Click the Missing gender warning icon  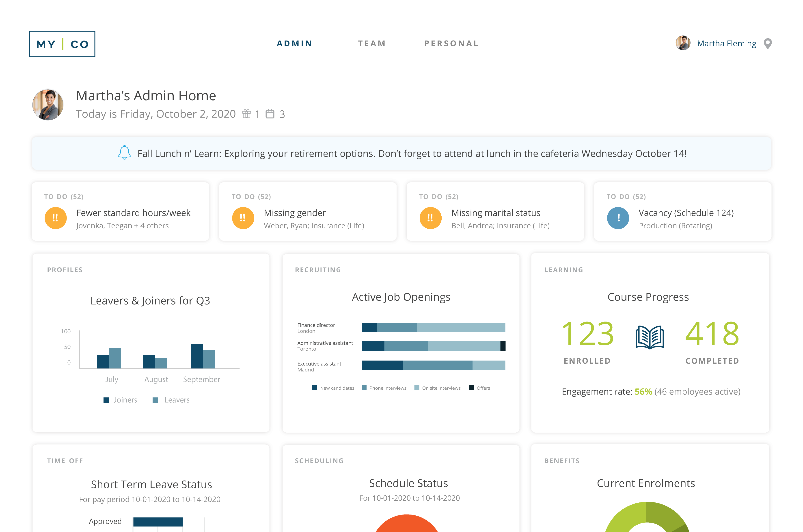coord(243,218)
